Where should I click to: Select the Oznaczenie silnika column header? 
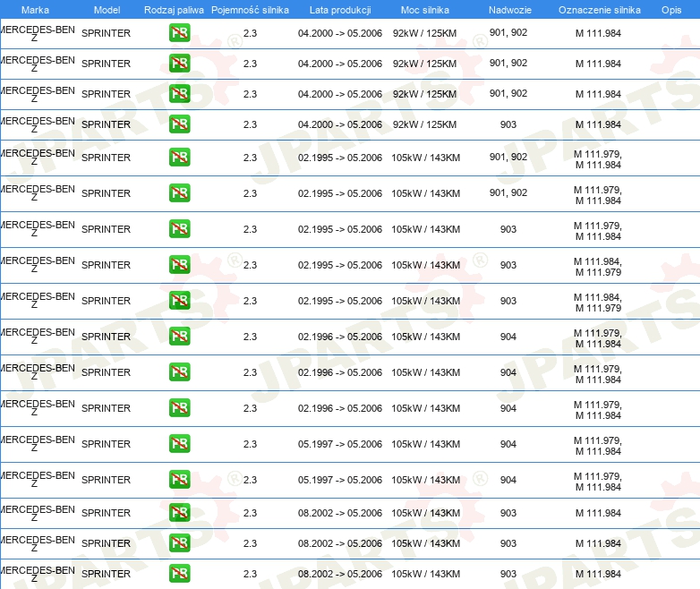pos(599,10)
